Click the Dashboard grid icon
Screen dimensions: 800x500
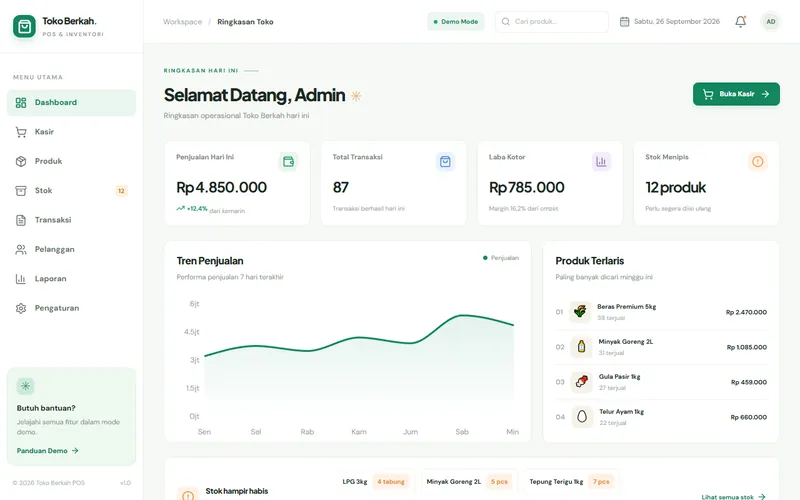coord(21,103)
